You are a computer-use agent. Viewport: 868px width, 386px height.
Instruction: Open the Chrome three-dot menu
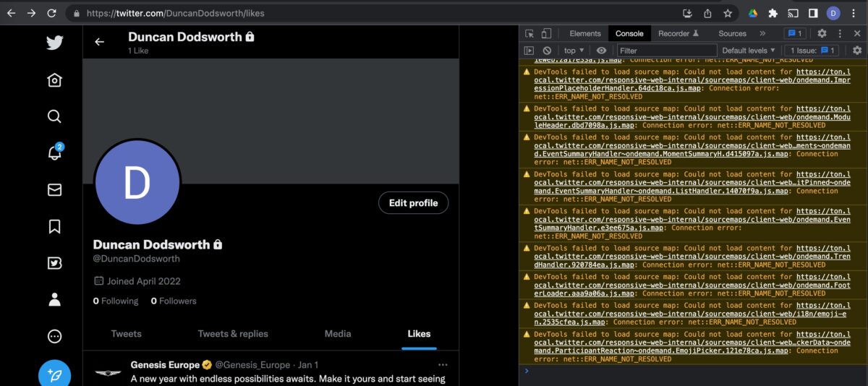854,13
